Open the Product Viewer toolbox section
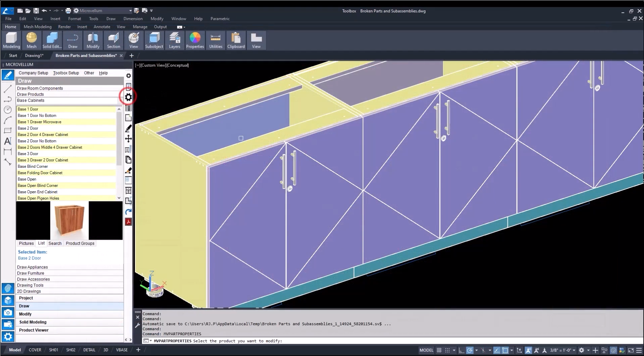 (x=69, y=330)
